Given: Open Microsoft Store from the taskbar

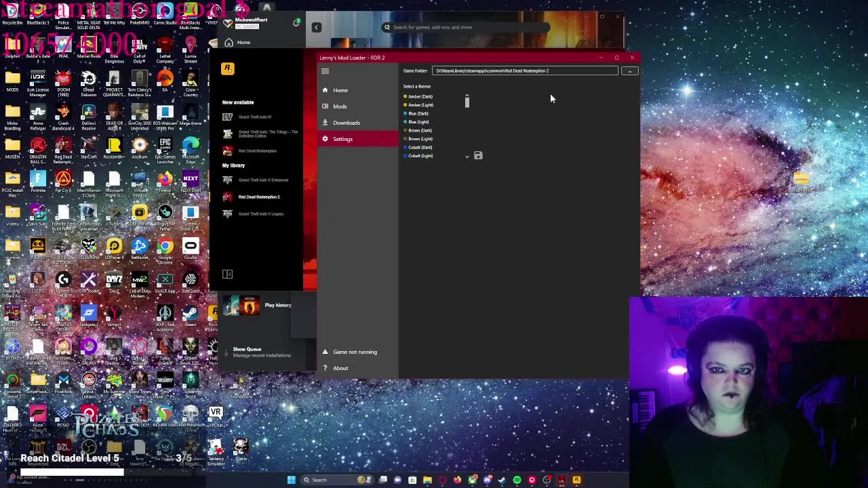Looking at the screenshot, I should [x=412, y=480].
